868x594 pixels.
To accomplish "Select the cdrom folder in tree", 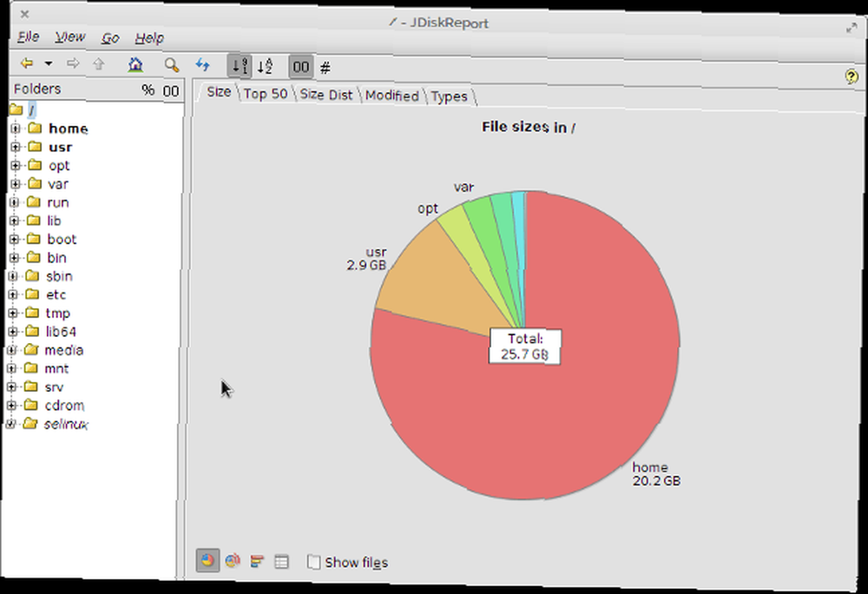I will point(64,406).
